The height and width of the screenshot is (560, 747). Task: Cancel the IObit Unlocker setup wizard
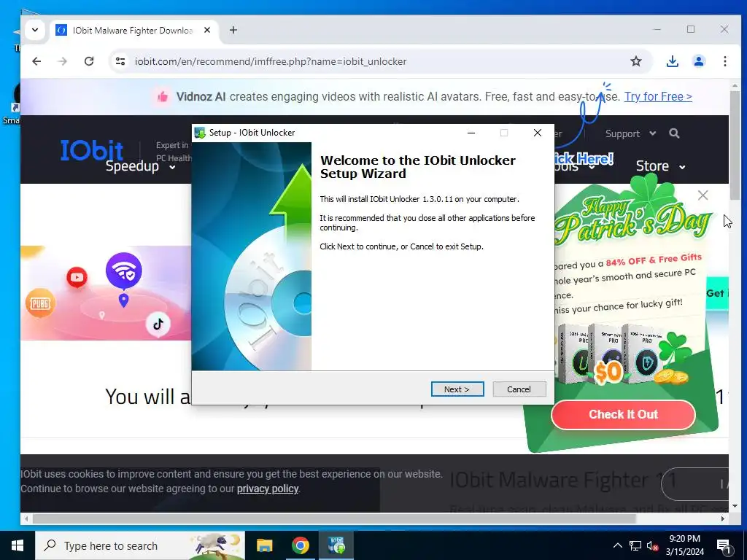pos(519,389)
